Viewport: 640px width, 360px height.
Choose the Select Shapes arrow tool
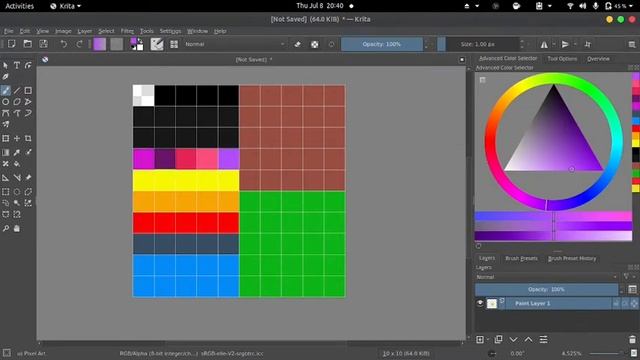6,65
